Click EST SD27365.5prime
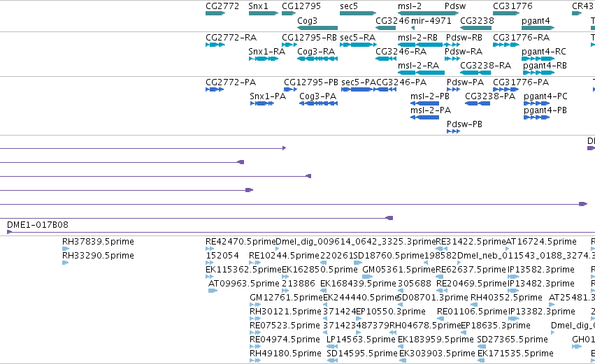The width and height of the screenshot is (595, 364). coord(482,347)
